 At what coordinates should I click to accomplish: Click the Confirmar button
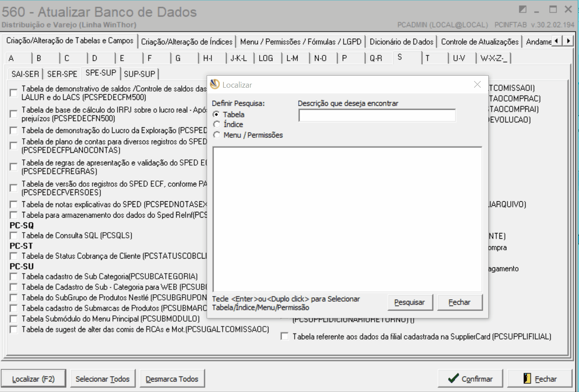tap(471, 379)
